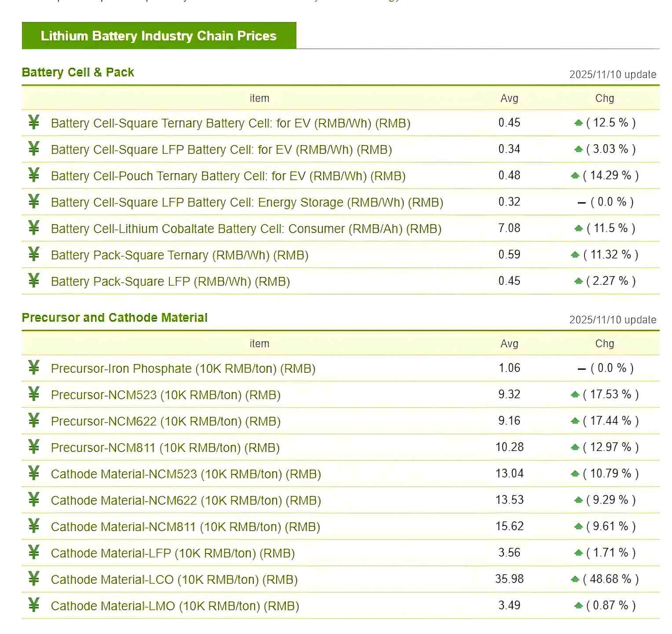The width and height of the screenshot is (672, 634).
Task: Open Cathode Material-NCM523 price link
Action: coord(186,474)
